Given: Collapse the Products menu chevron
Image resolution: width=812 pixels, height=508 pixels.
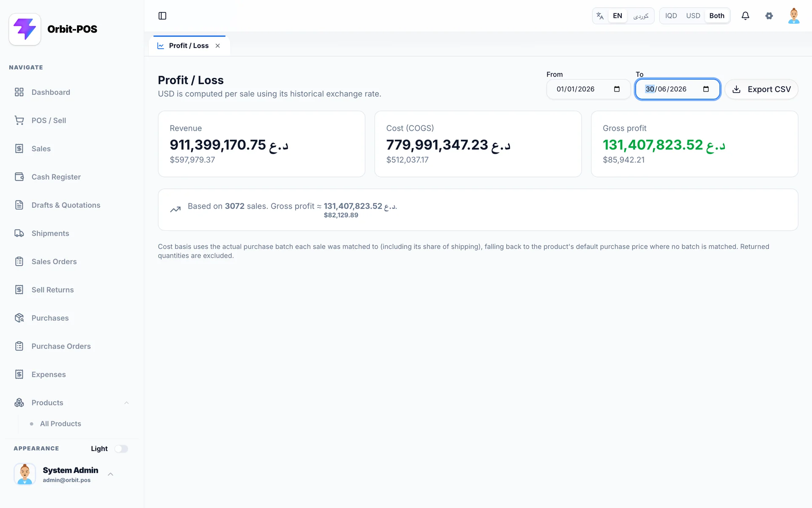Looking at the screenshot, I should (x=126, y=403).
